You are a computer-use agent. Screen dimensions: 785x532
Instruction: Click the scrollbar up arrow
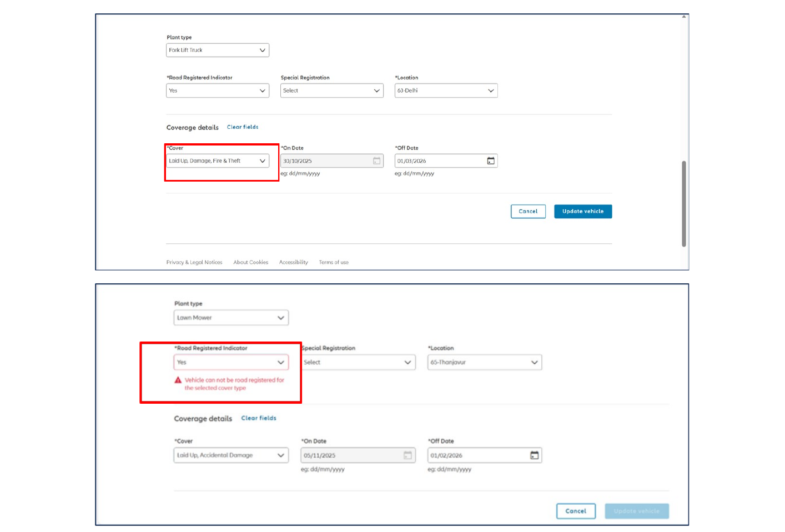pyautogui.click(x=684, y=17)
